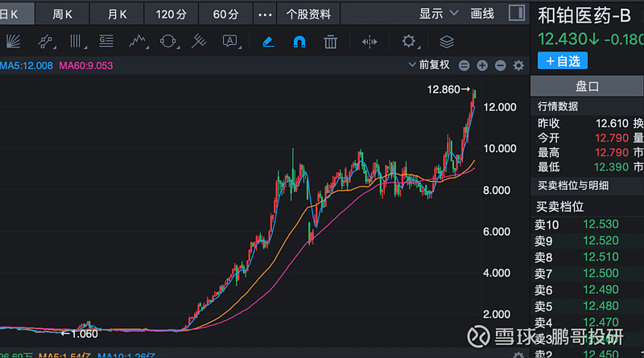Screen dimensions: 644x358
Task: Select the Fibonacci retracement lines tool
Action: pyautogui.click(x=106, y=41)
